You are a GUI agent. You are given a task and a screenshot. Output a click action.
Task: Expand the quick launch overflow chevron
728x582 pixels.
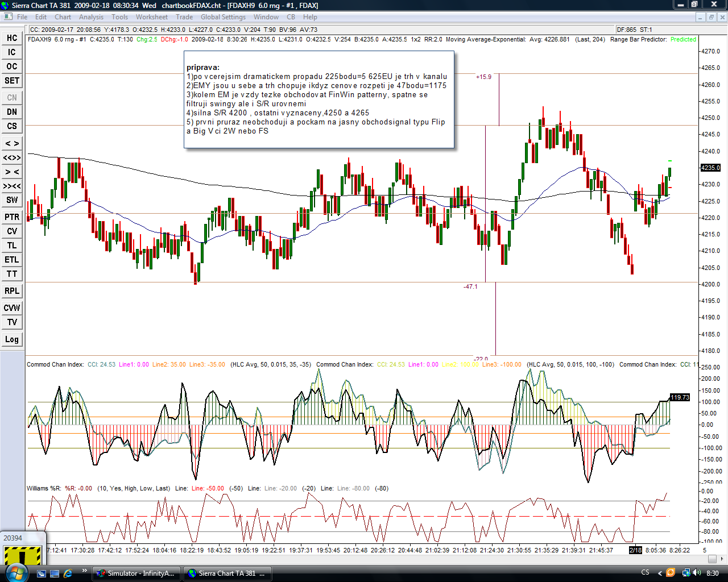(85, 571)
